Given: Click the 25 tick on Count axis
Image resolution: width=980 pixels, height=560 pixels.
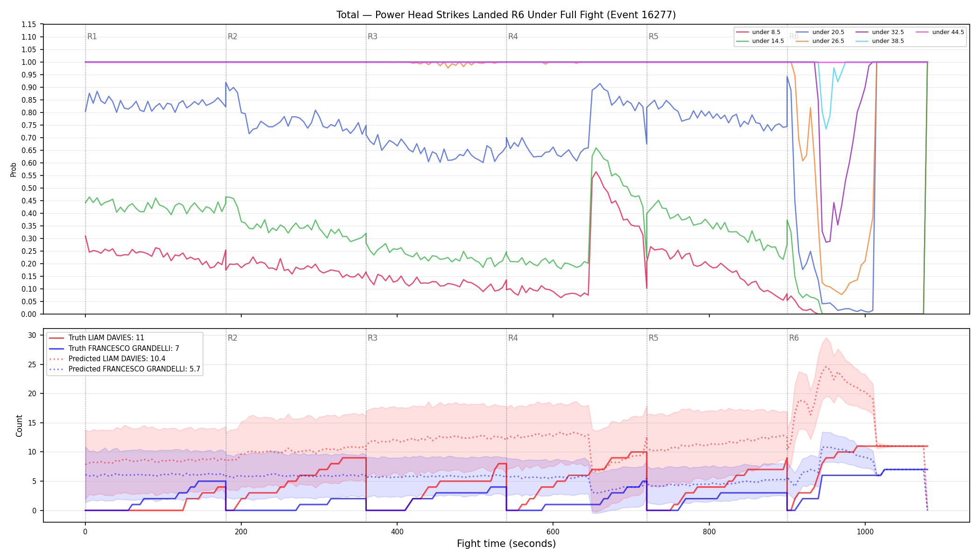Looking at the screenshot, I should pos(32,364).
